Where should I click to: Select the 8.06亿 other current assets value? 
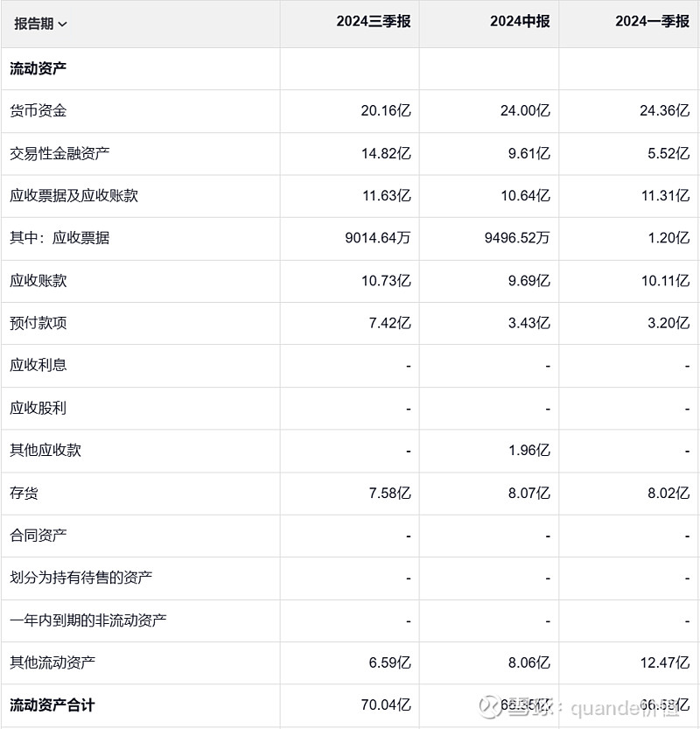coord(529,662)
